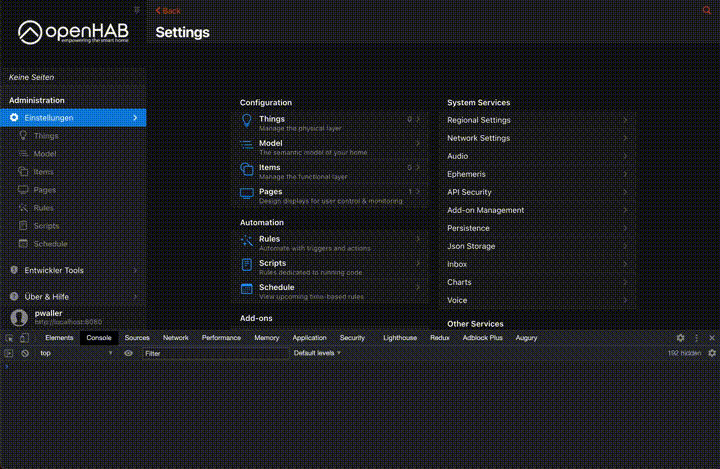Screen dimensions: 720x469
Task: Open the Default levels dropdown
Action: coord(317,353)
